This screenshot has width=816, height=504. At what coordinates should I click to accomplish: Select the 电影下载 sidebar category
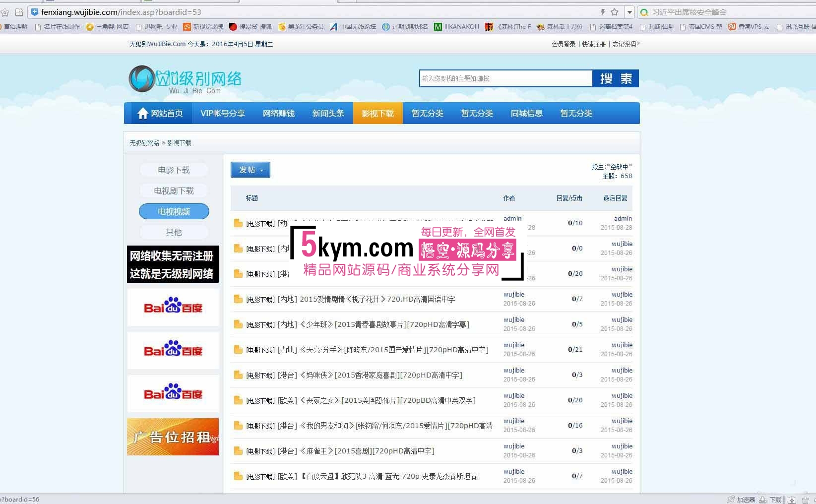tap(174, 170)
